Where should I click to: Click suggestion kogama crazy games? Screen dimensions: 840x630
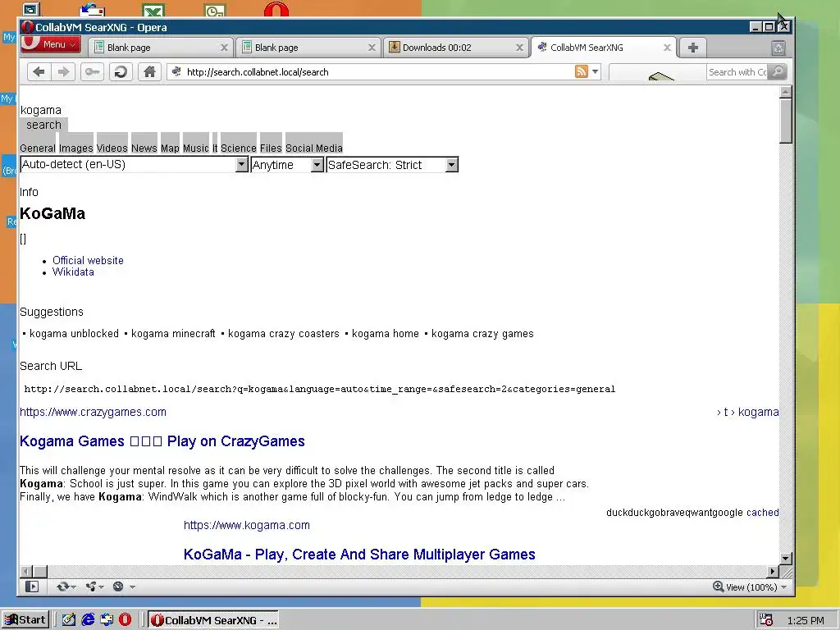482,333
